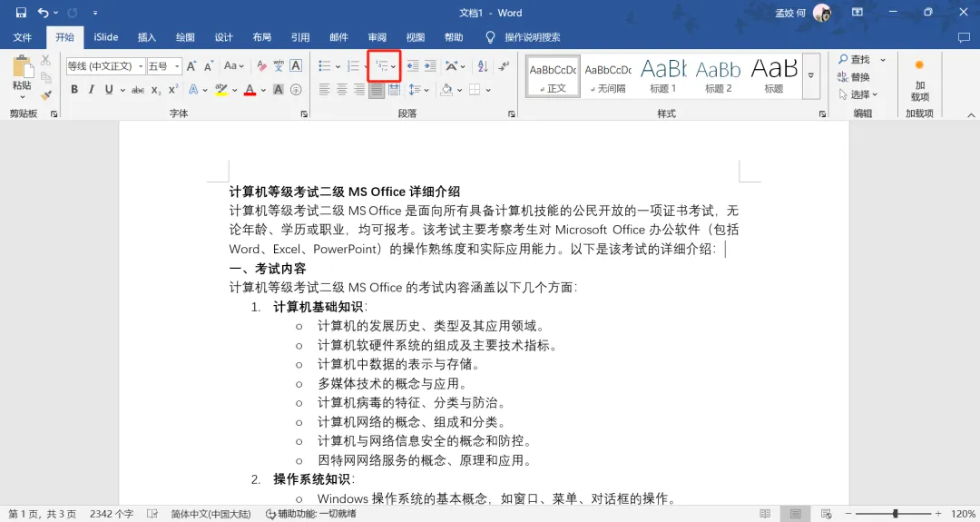Sort text with the A-Z icon

(x=483, y=65)
